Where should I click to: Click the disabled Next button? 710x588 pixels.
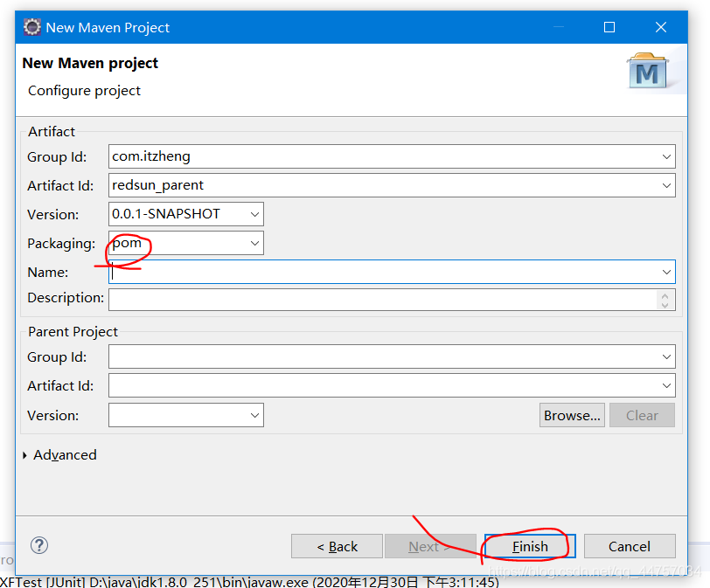pyautogui.click(x=430, y=546)
